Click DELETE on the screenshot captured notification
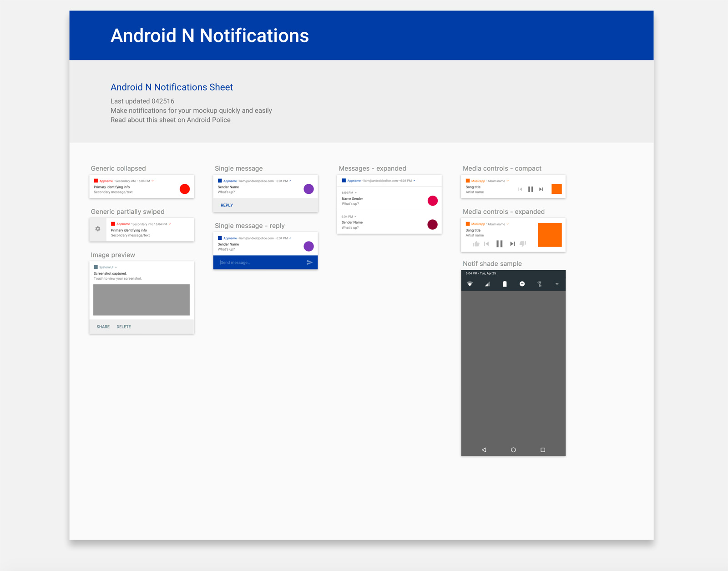This screenshot has width=728, height=571. tap(124, 327)
